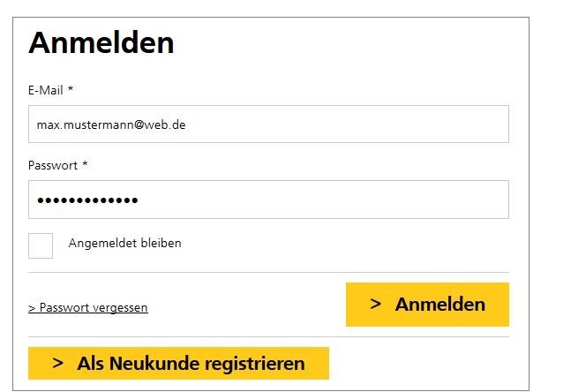This screenshot has height=392, width=586.
Task: Focus the Passwort input field
Action: click(268, 200)
